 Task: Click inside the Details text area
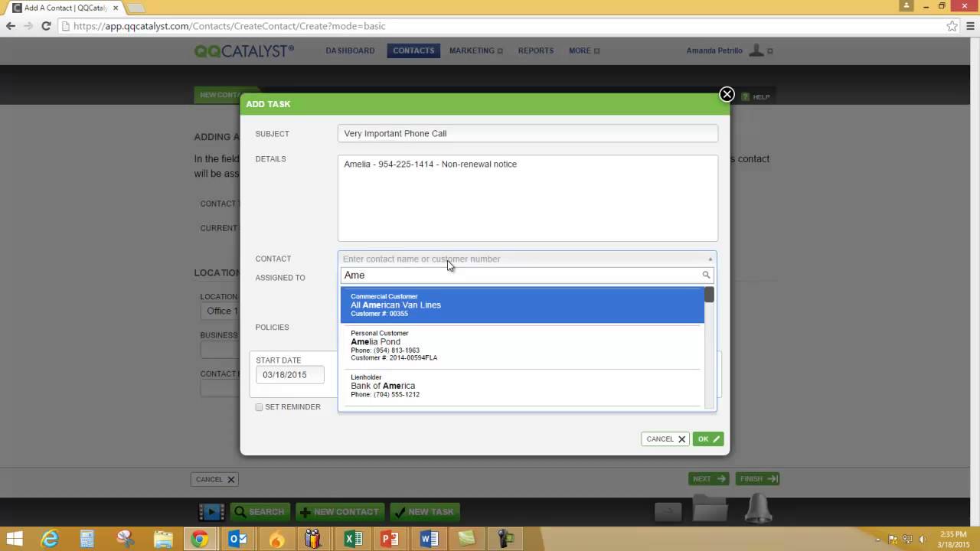(x=528, y=198)
